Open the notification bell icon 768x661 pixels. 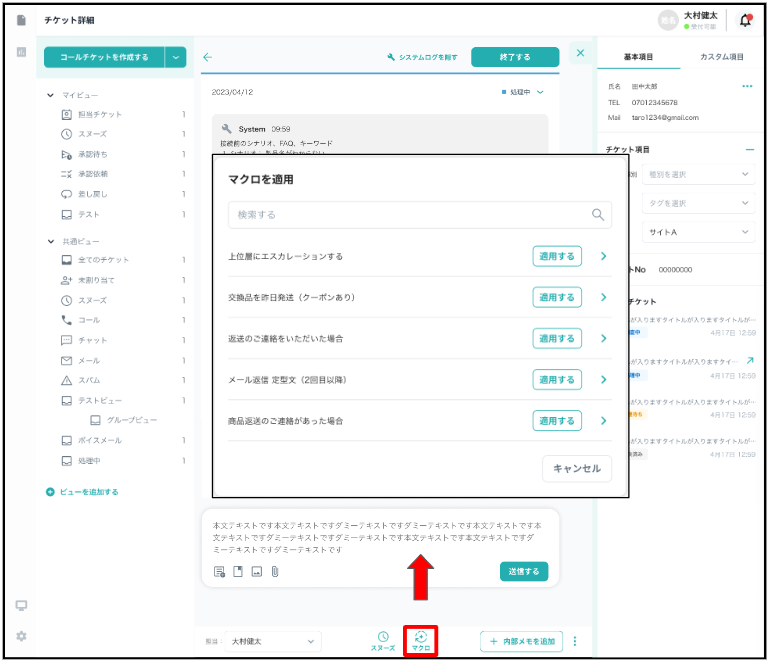(745, 20)
